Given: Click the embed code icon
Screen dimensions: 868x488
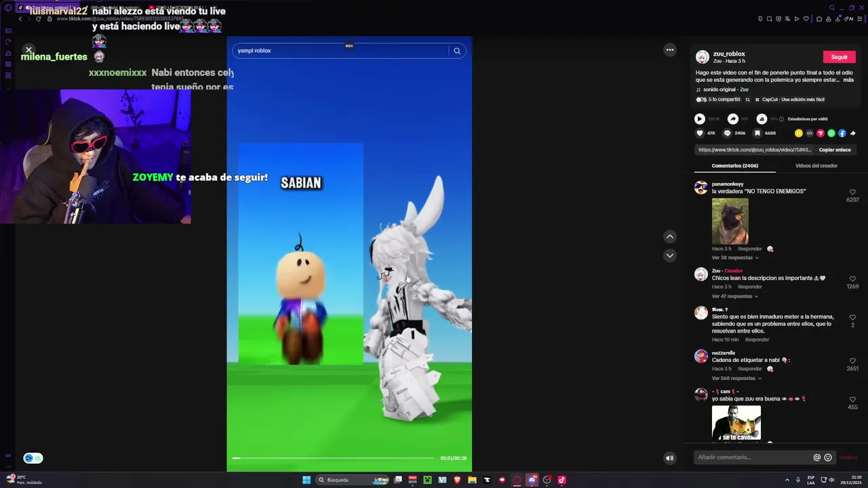Looking at the screenshot, I should click(810, 134).
